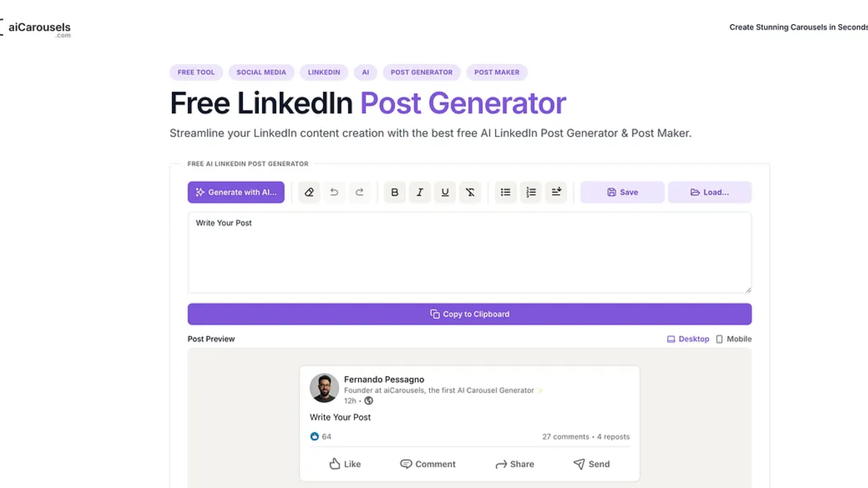
Task: Toggle bold formatting
Action: click(395, 192)
